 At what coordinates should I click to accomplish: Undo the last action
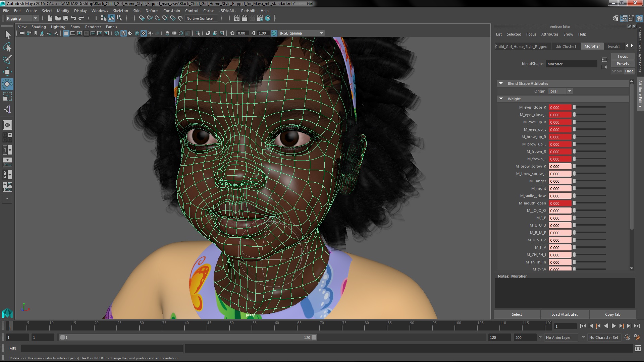point(73,18)
